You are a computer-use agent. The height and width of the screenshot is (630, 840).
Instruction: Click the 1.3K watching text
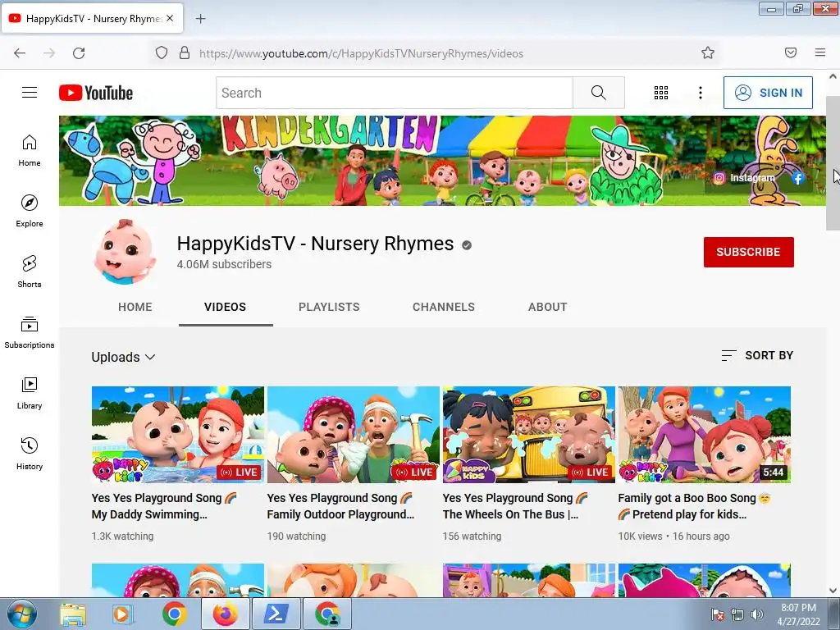point(123,536)
